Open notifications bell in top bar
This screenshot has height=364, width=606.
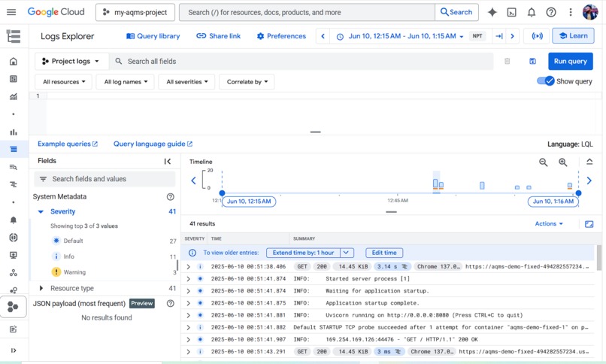point(532,12)
